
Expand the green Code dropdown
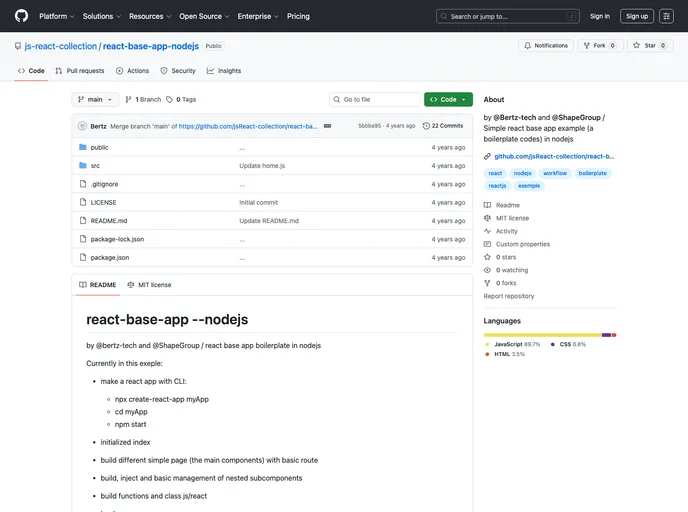pyautogui.click(x=448, y=100)
